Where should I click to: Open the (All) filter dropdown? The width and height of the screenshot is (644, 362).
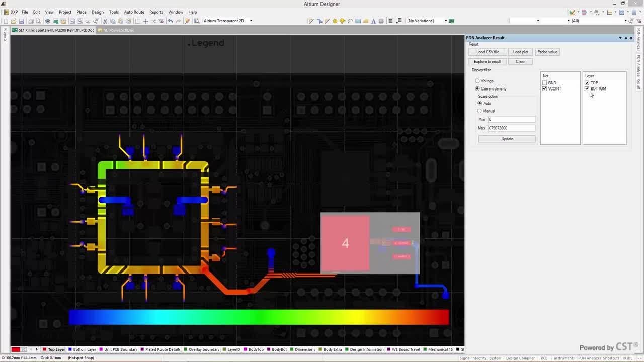pyautogui.click(x=625, y=21)
